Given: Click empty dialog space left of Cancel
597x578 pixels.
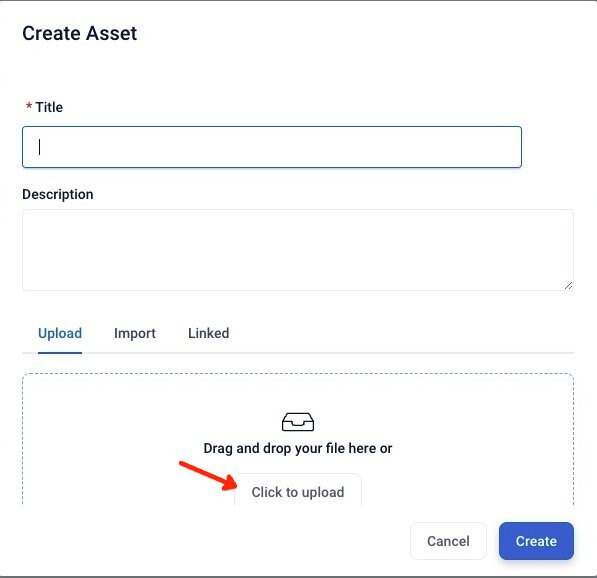Looking at the screenshot, I should (x=213, y=541).
